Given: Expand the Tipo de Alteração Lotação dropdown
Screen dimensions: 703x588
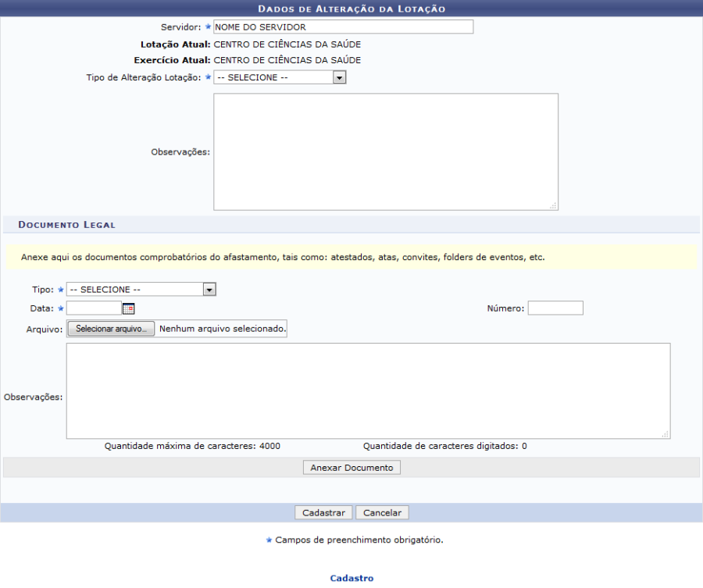Looking at the screenshot, I should pyautogui.click(x=280, y=77).
